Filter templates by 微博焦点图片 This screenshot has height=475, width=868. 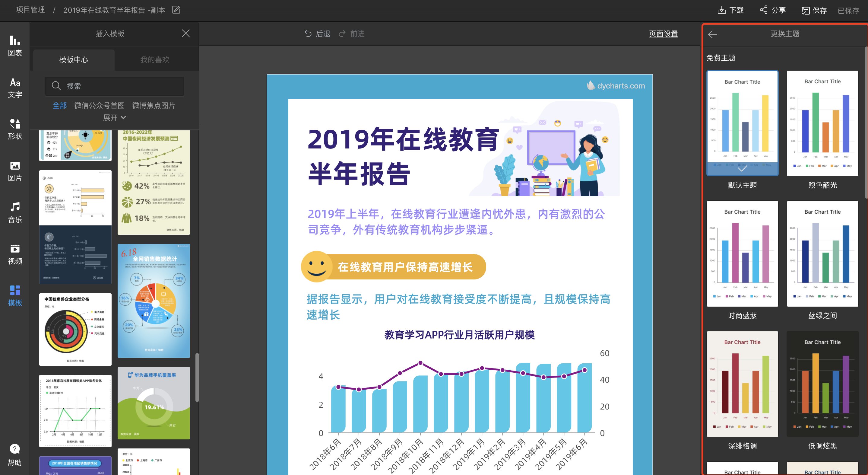coord(154,106)
